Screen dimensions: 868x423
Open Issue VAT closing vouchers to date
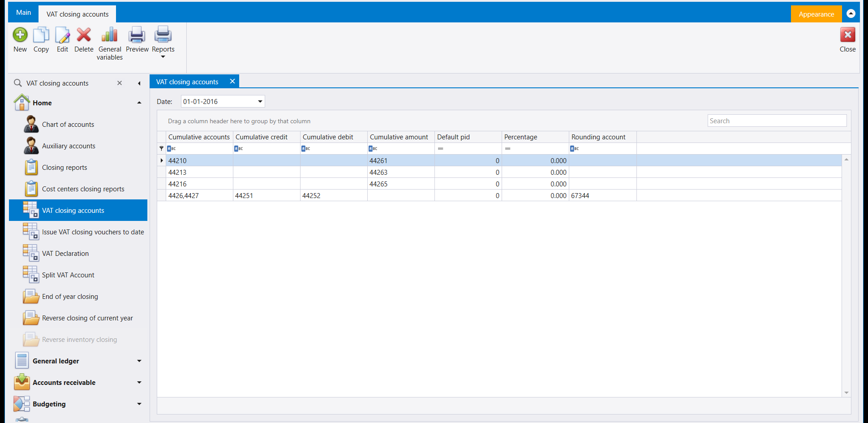[x=93, y=232]
